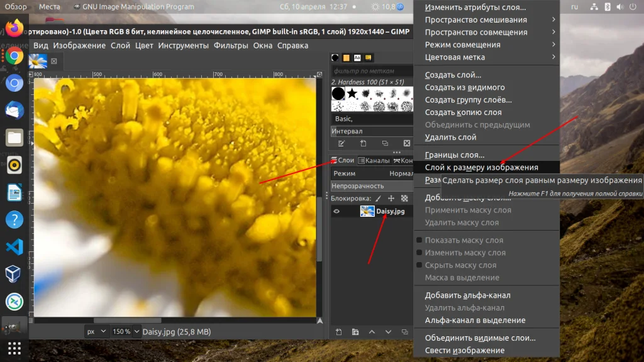
Task: Duplicate the Daisy.jpg layer
Action: click(406, 332)
